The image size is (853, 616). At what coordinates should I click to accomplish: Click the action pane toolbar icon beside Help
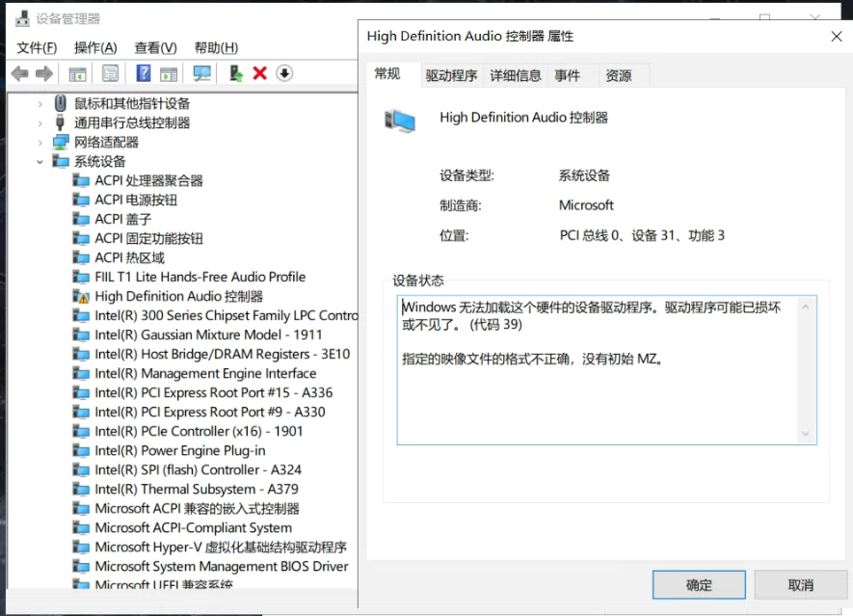[169, 74]
